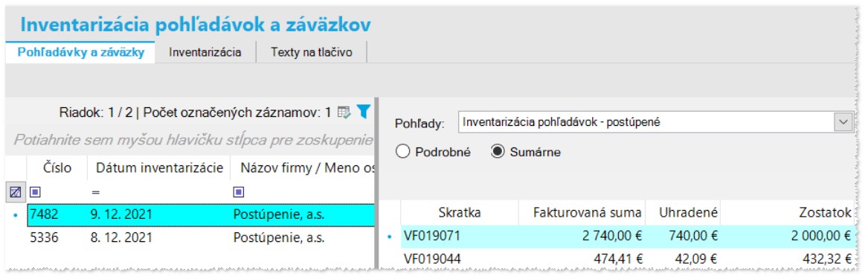The height and width of the screenshot is (280, 868).
Task: Open Názov firmy column filter condition icon
Action: [239, 192]
